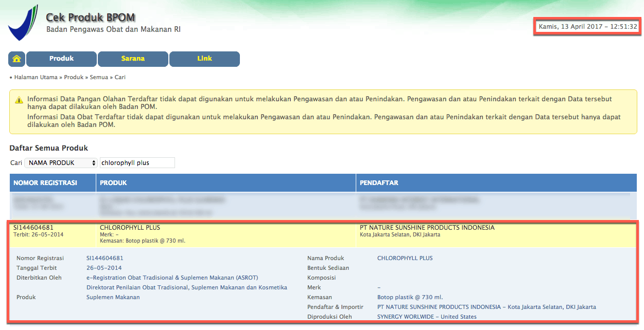Click CHLOROPHYLL PLUS in the highlighted row
Screen dimensions: 644x330
[130, 228]
